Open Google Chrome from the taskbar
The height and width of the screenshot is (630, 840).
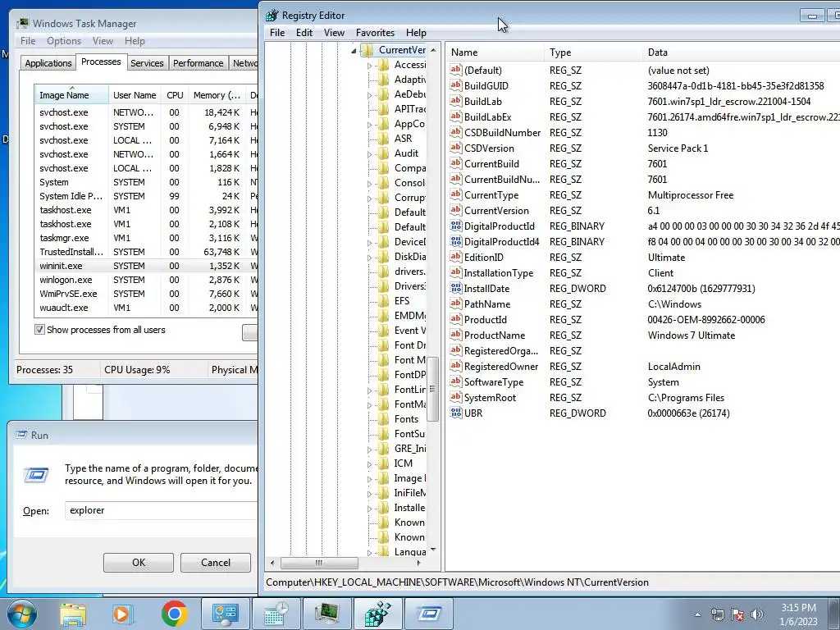coord(174,614)
